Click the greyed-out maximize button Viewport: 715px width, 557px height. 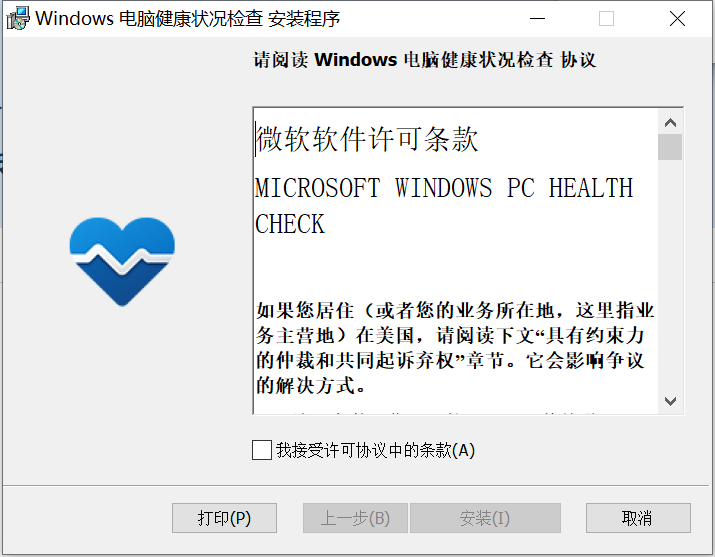(x=606, y=19)
